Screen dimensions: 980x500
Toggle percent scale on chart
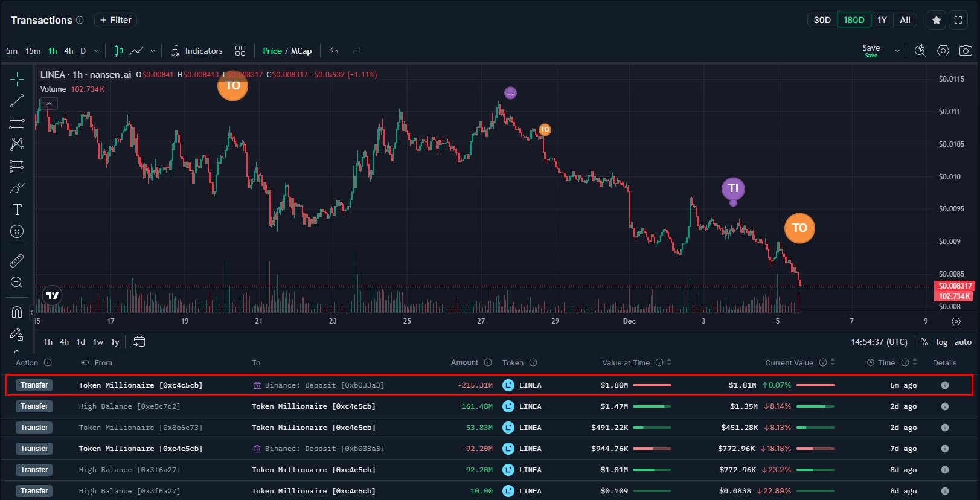pyautogui.click(x=924, y=342)
